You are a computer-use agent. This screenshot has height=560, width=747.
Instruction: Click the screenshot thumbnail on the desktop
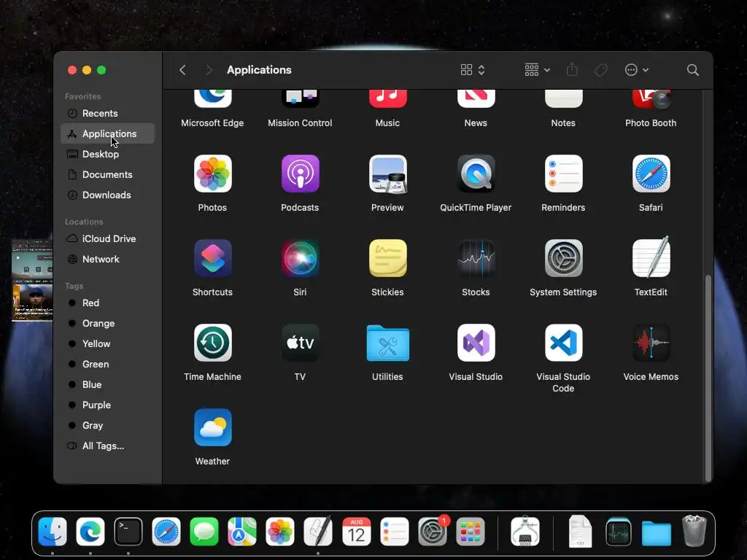[x=32, y=281]
